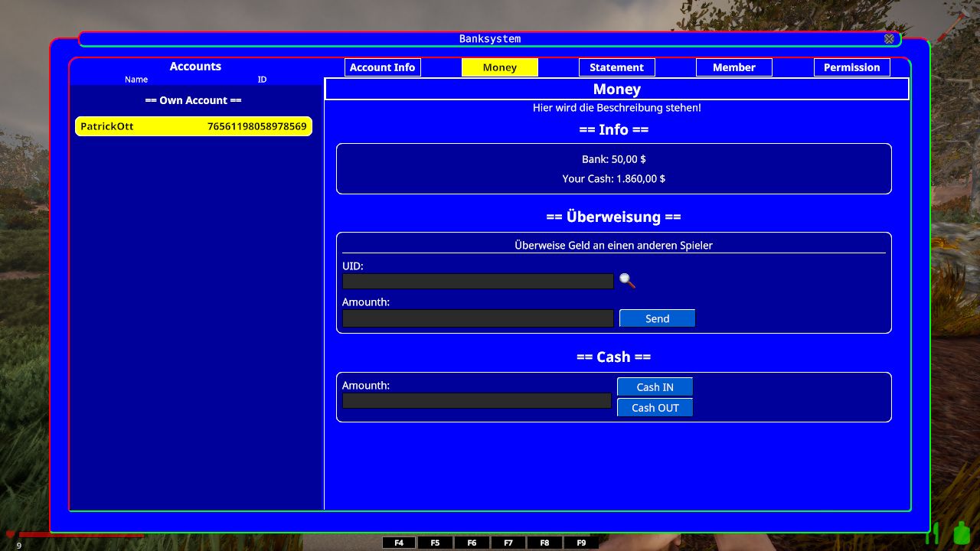The width and height of the screenshot is (980, 551).
Task: Open the Account Info tab
Action: [382, 67]
